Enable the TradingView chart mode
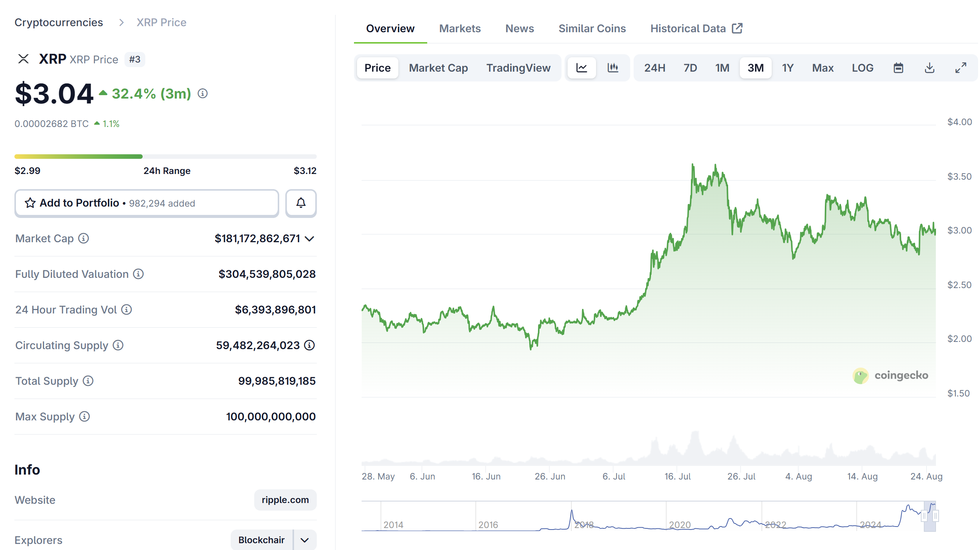Screen dimensions: 980x550 click(519, 67)
